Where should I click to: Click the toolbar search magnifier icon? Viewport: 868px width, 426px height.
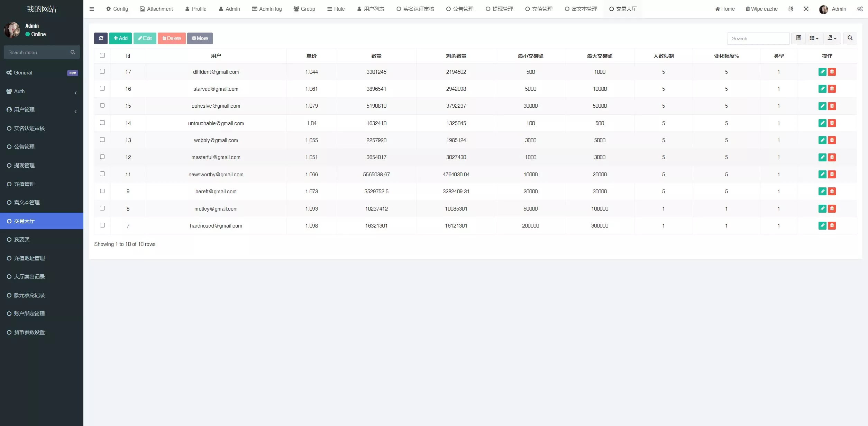pos(850,38)
